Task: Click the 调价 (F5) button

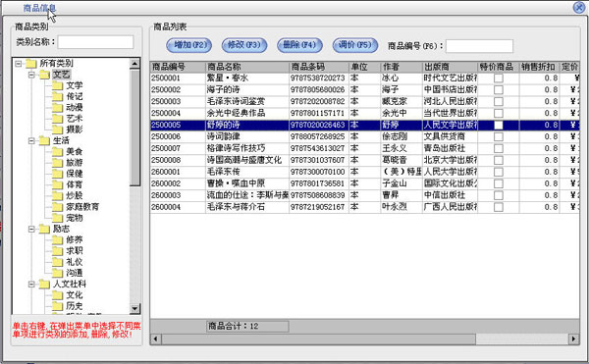Action: pyautogui.click(x=355, y=45)
